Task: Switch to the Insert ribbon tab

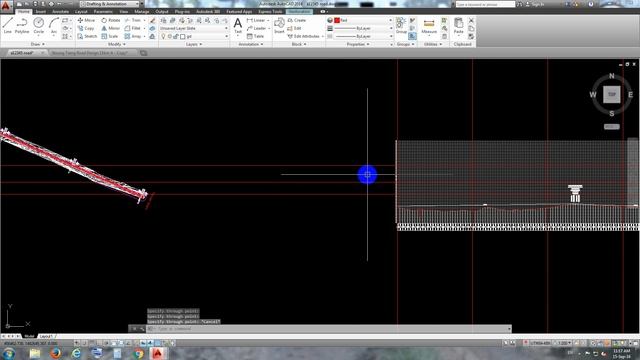Action: (x=41, y=11)
